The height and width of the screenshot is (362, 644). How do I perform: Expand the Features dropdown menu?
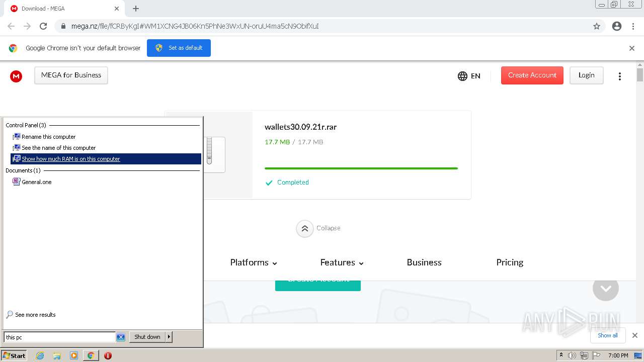342,262
